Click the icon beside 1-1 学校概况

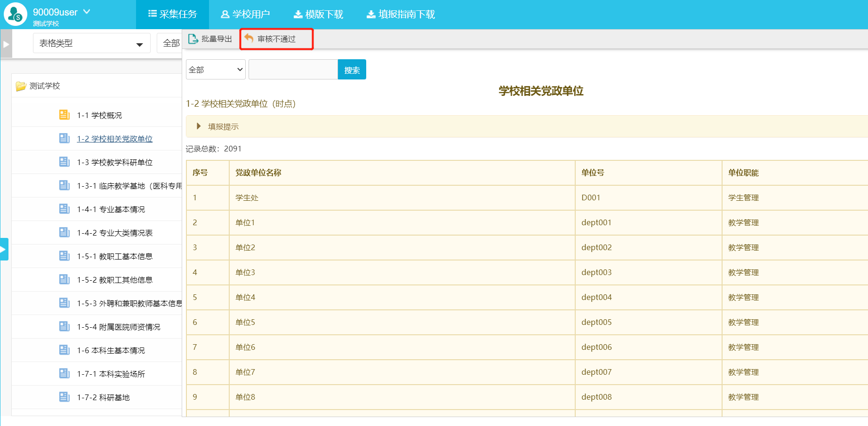(64, 115)
